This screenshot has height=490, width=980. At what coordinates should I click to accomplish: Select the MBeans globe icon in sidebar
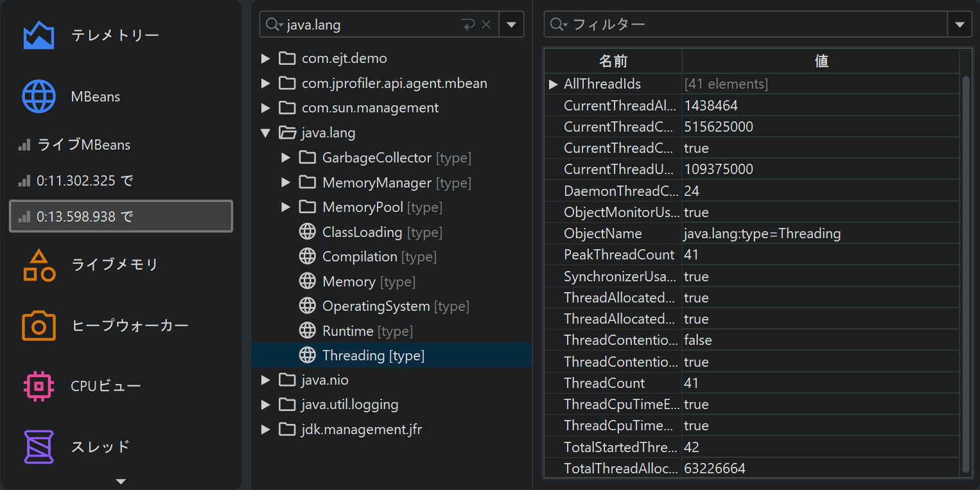[39, 97]
